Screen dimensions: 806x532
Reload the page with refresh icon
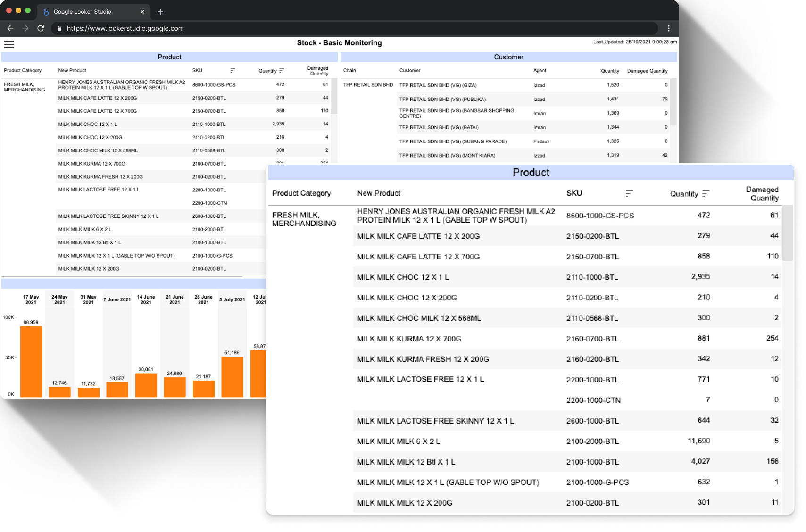tap(41, 28)
